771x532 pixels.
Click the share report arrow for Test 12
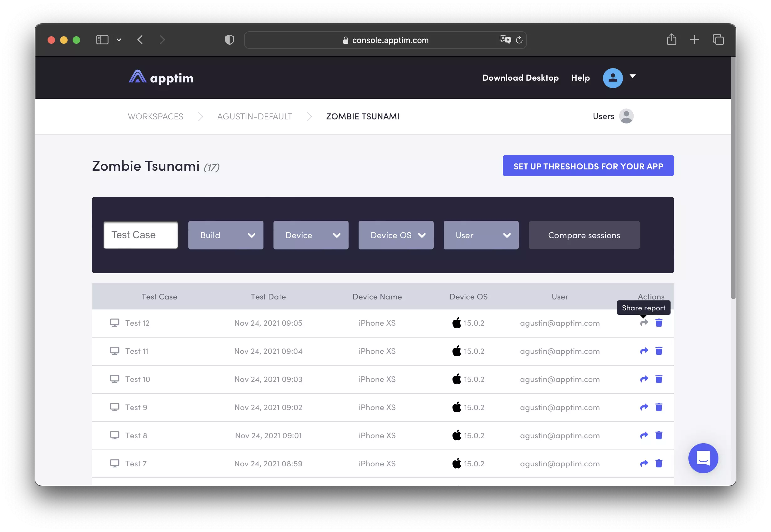(x=644, y=323)
